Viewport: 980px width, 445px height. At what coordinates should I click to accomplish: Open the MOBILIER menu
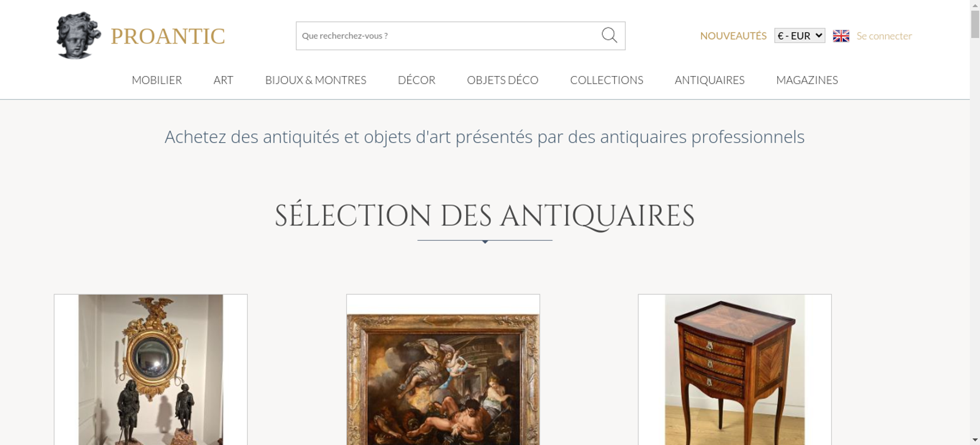click(157, 80)
